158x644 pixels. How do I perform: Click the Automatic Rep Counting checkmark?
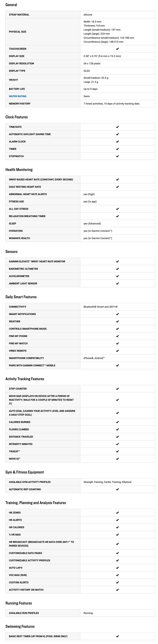tap(117, 489)
